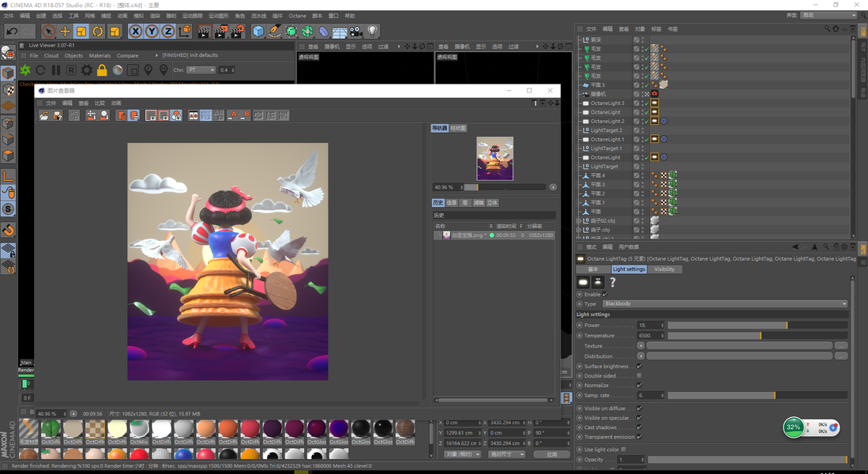Toggle the Enable checkbox
868x474 pixels.
click(x=605, y=295)
